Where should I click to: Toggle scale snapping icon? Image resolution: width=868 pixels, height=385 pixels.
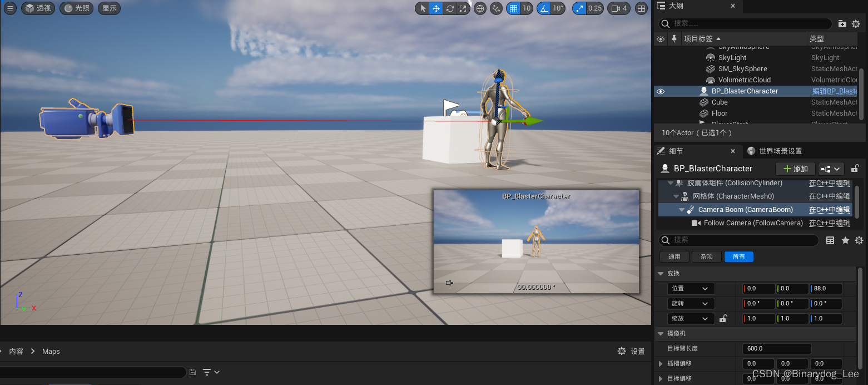(579, 8)
